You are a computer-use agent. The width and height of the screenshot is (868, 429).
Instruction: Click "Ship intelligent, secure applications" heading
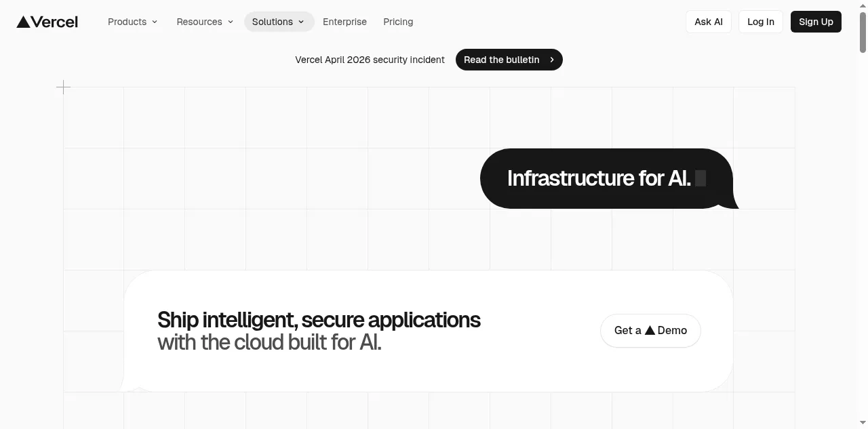319,319
